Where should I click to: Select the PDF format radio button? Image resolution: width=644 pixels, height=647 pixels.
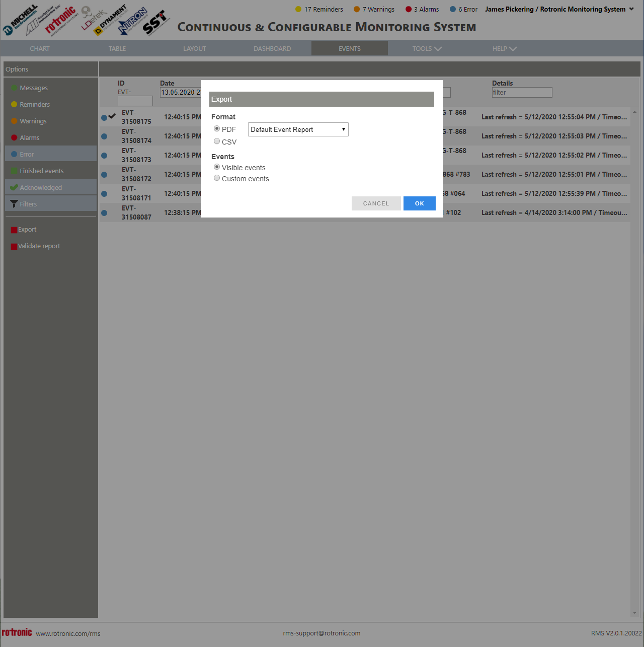tap(217, 129)
